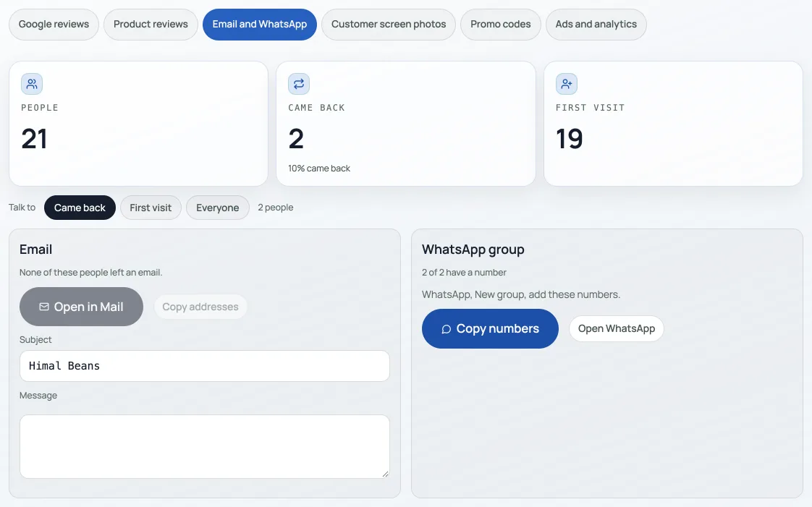Click the PEOPLE card label
Image resolution: width=812 pixels, height=507 pixels.
(x=40, y=108)
